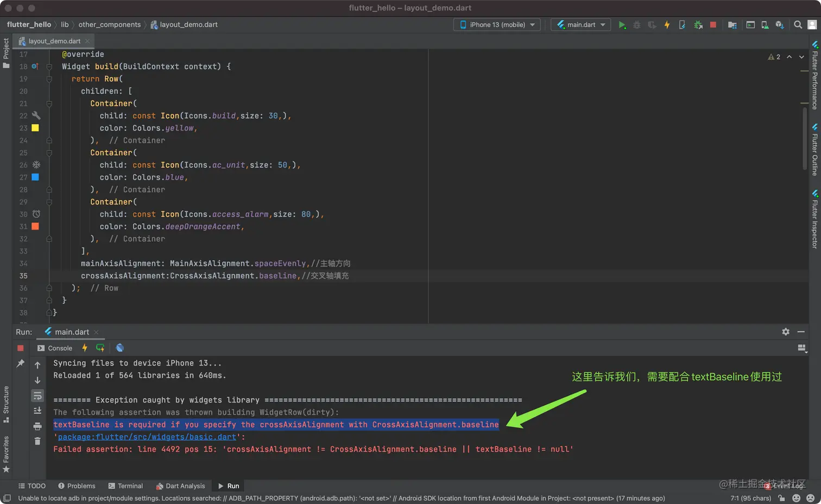Click the alarm clock gutter icon on line 30
This screenshot has height=504, width=821.
(36, 214)
